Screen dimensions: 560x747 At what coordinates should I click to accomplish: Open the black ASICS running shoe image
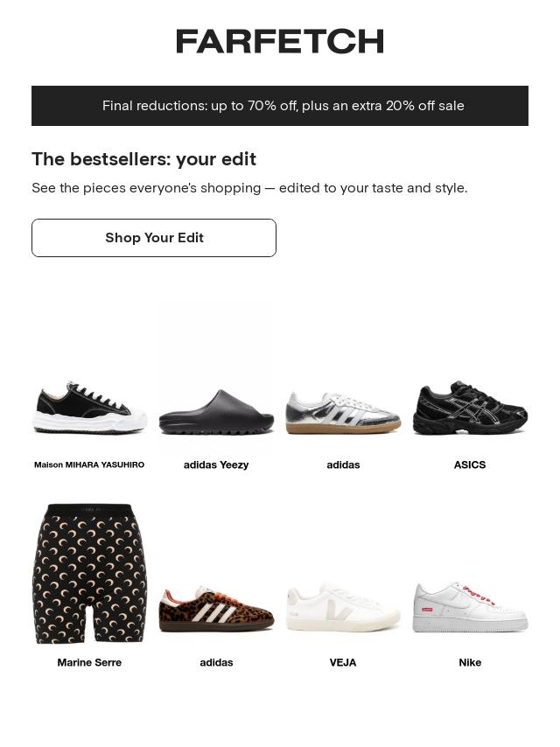coord(470,408)
